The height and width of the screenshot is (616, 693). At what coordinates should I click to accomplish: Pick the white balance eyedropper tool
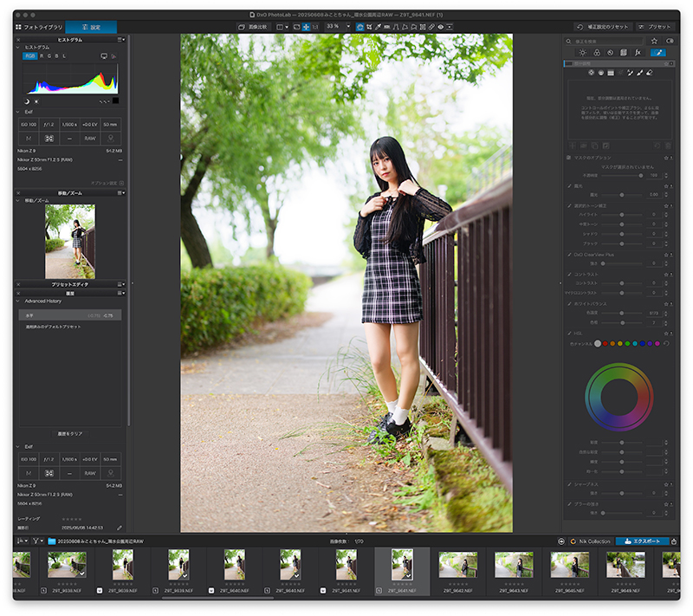379,27
